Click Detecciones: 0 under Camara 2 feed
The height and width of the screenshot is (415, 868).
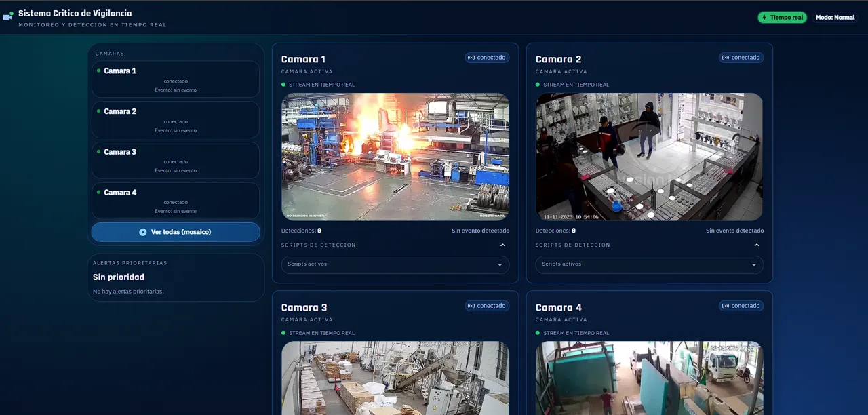[555, 231]
